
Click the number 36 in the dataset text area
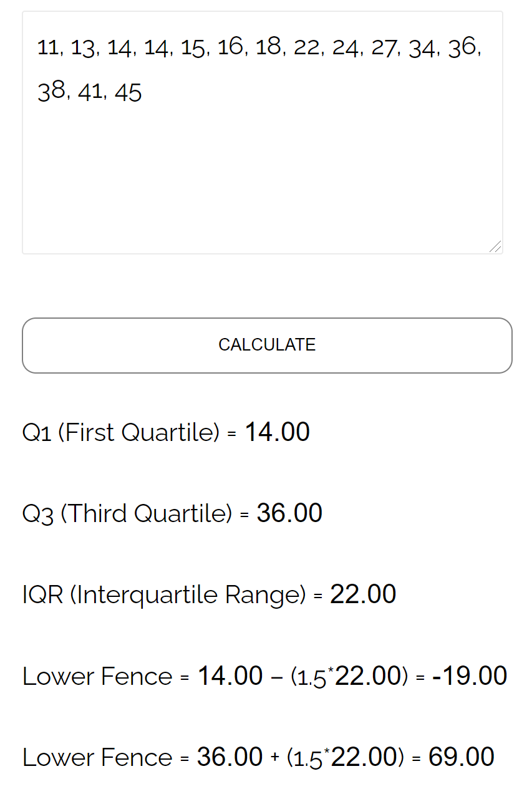(x=462, y=48)
